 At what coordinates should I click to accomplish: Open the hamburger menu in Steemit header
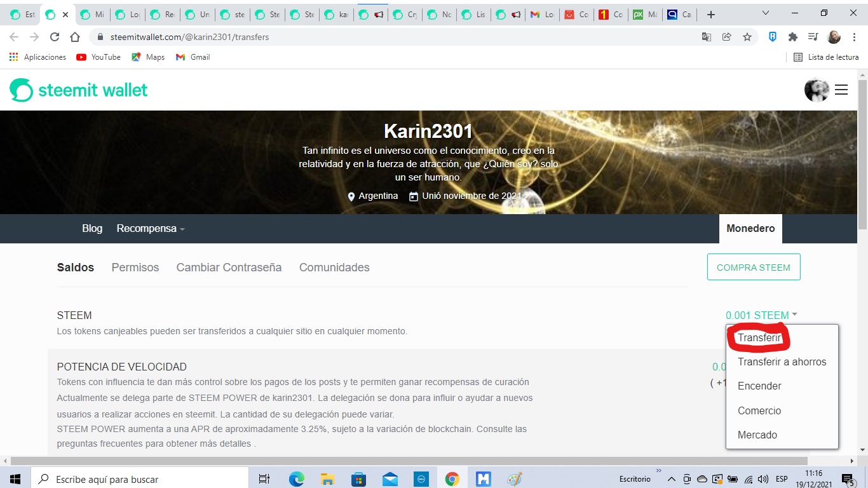point(841,90)
